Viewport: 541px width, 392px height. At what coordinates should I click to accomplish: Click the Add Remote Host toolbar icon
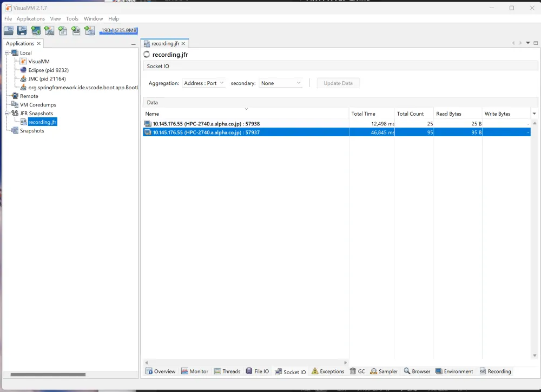(36, 31)
